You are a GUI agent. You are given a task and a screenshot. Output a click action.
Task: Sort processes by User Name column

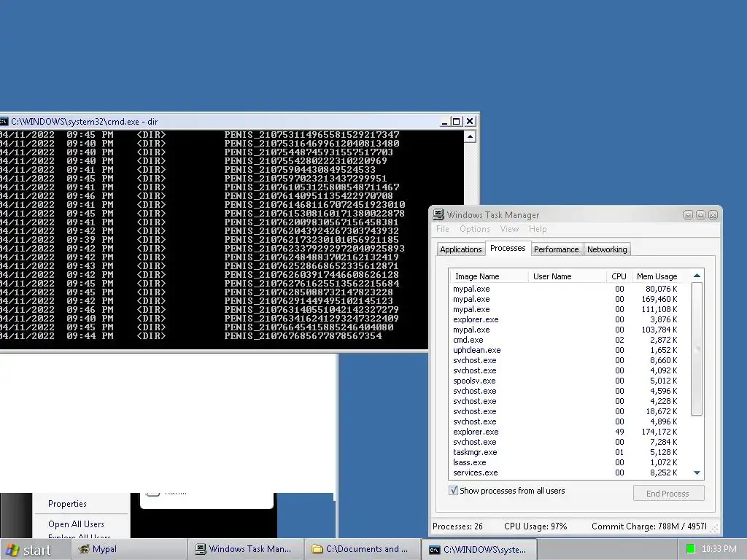[x=566, y=276]
